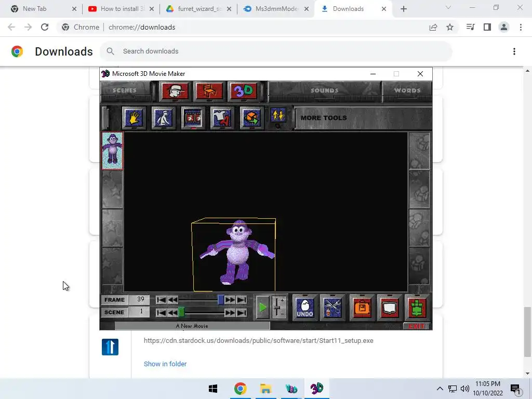Image resolution: width=532 pixels, height=399 pixels.
Task: Open the notification center icon
Action: coord(515,389)
